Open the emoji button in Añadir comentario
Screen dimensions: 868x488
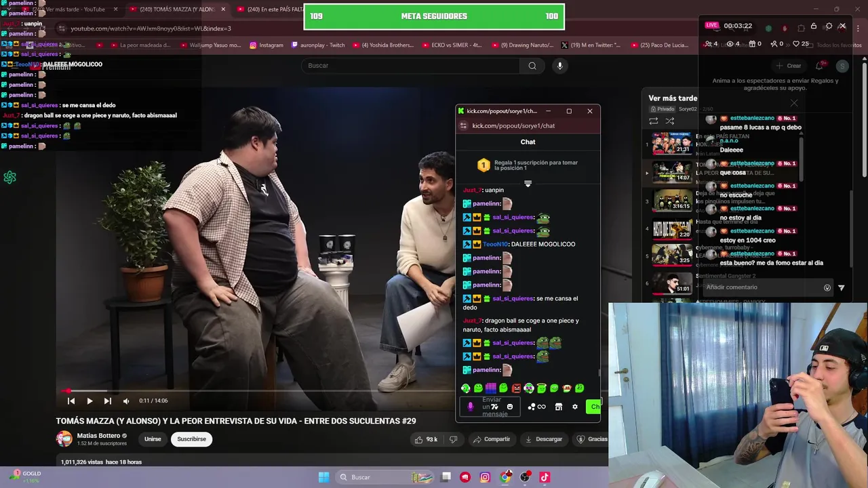pyautogui.click(x=827, y=287)
